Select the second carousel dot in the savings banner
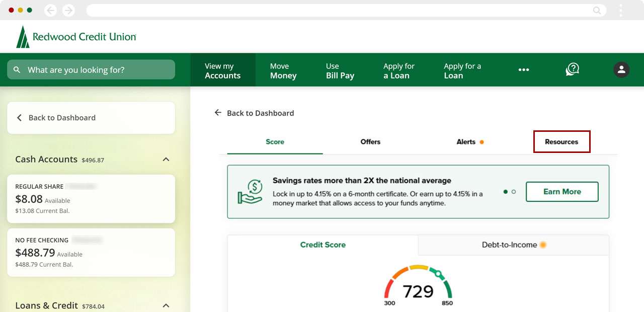 (x=514, y=192)
